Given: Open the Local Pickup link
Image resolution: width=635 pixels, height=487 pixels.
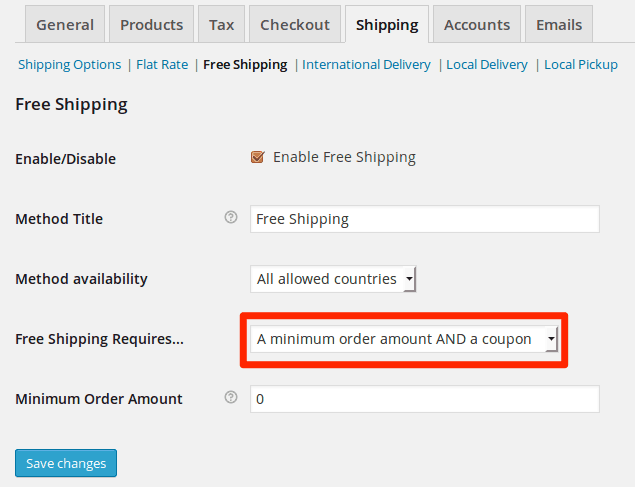Looking at the screenshot, I should [x=581, y=64].
